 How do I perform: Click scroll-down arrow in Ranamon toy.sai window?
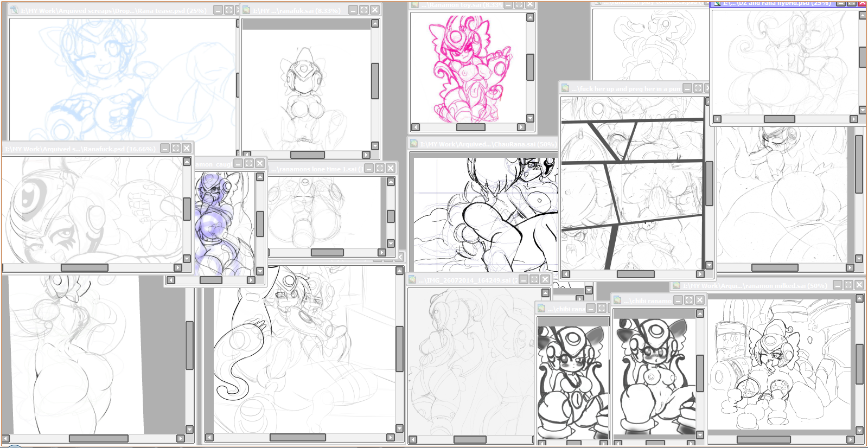[x=530, y=118]
